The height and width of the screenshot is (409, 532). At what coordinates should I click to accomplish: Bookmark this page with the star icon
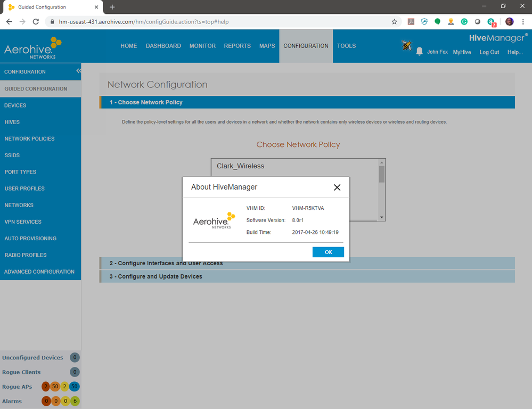pyautogui.click(x=394, y=22)
